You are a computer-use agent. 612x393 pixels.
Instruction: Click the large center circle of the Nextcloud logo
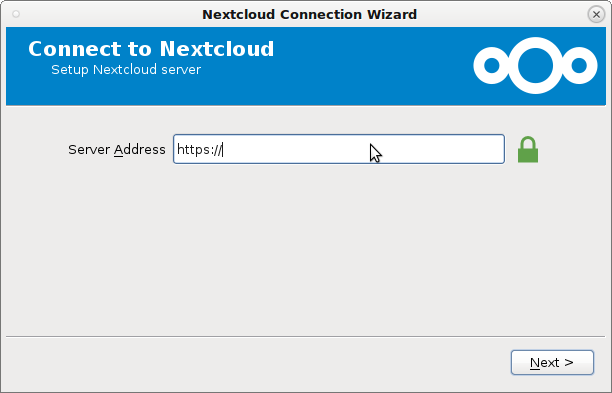(535, 66)
